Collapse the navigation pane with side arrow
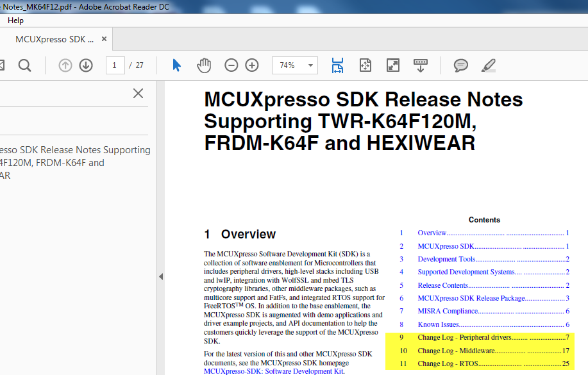 point(161,277)
